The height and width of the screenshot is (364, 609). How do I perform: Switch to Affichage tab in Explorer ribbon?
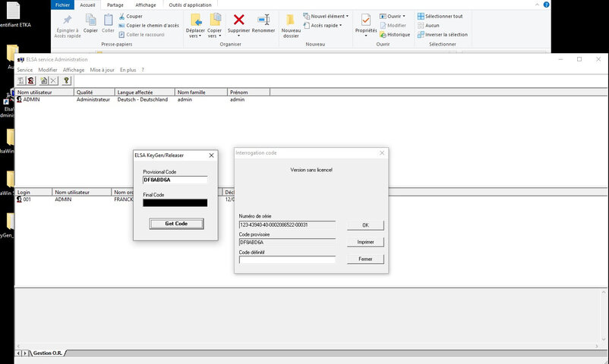(146, 5)
